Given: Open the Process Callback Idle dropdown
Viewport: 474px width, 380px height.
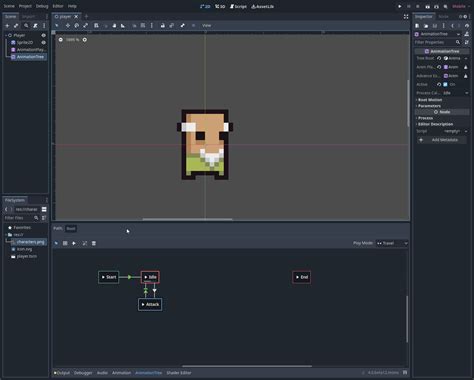Looking at the screenshot, I should coord(455,93).
